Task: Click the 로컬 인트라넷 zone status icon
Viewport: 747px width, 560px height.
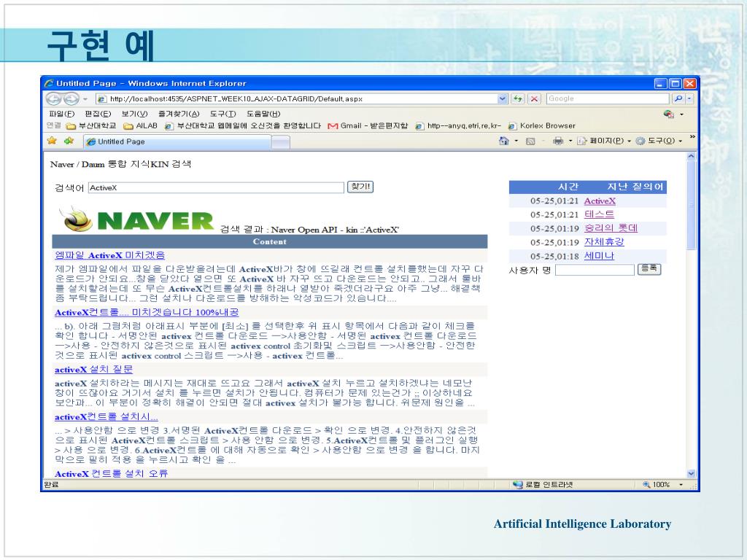Action: coord(517,485)
